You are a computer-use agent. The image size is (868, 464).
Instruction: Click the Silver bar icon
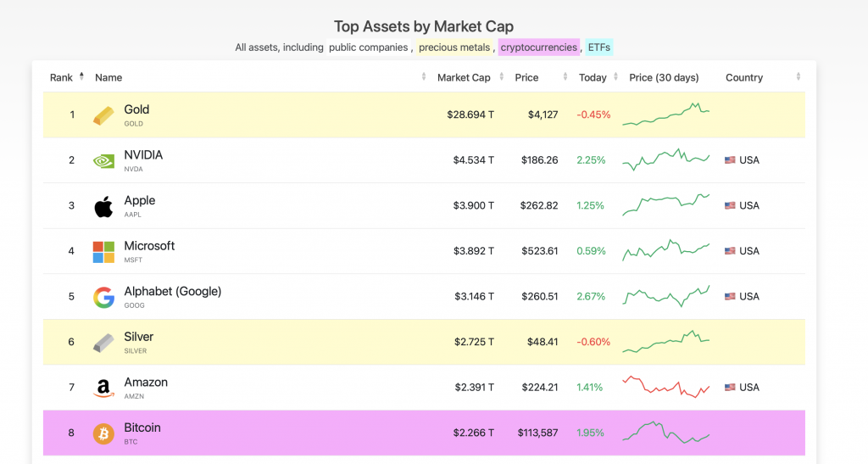tap(103, 343)
